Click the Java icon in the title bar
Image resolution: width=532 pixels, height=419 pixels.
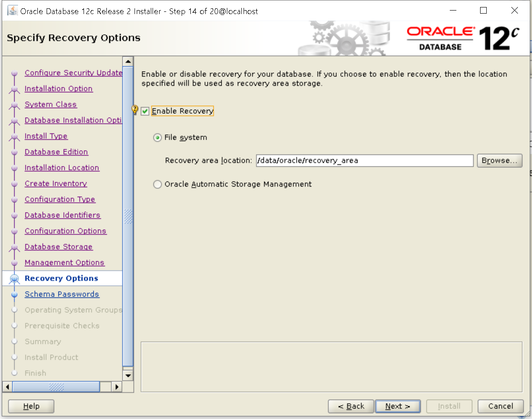[x=13, y=11]
